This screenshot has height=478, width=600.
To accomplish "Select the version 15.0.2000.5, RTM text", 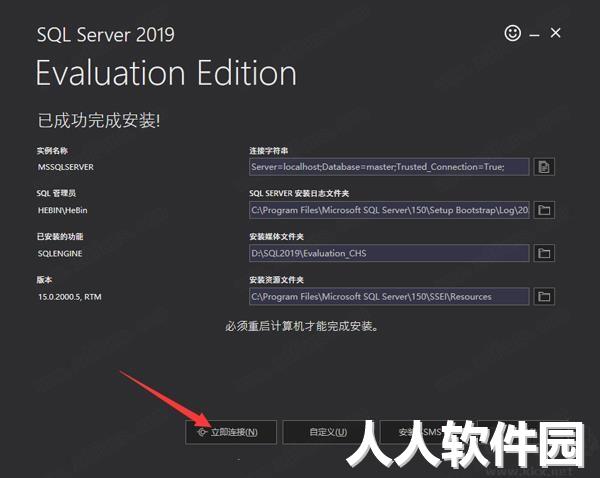I will pyautogui.click(x=70, y=297).
